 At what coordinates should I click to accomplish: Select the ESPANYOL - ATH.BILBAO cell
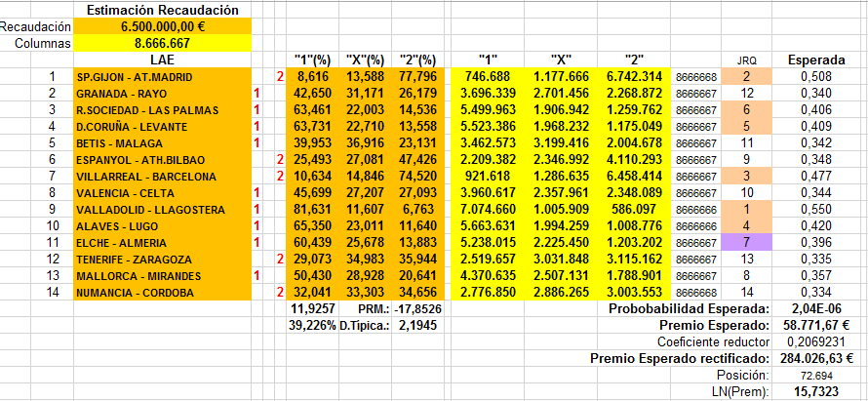pos(162,159)
